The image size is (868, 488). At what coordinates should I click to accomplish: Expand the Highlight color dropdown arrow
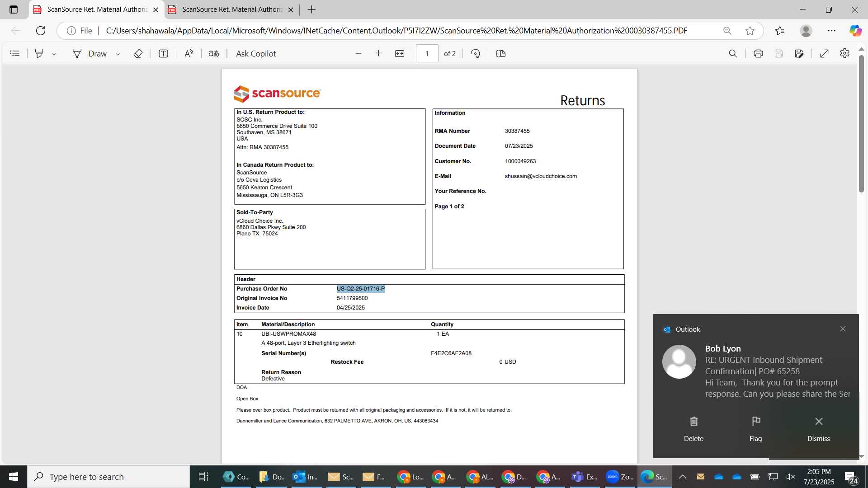pyautogui.click(x=54, y=54)
